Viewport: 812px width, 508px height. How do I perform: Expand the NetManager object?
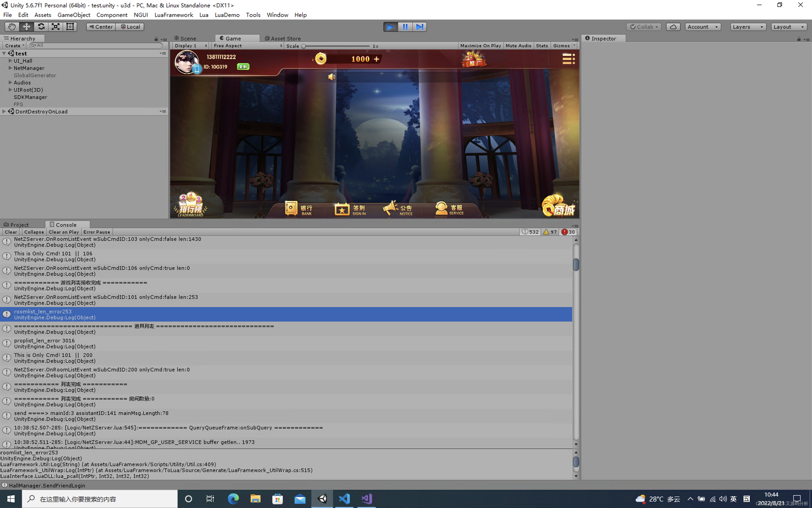pos(10,68)
